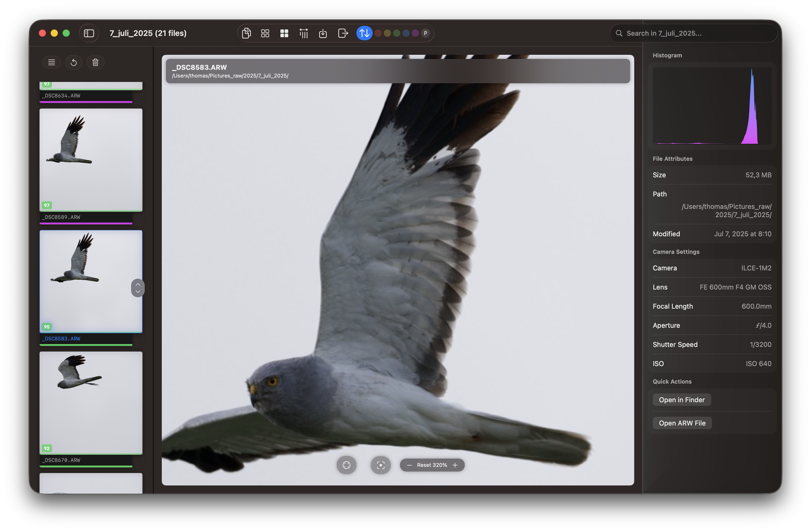Image resolution: width=811 pixels, height=532 pixels.
Task: Switch to outlined grid view icon
Action: click(x=265, y=33)
